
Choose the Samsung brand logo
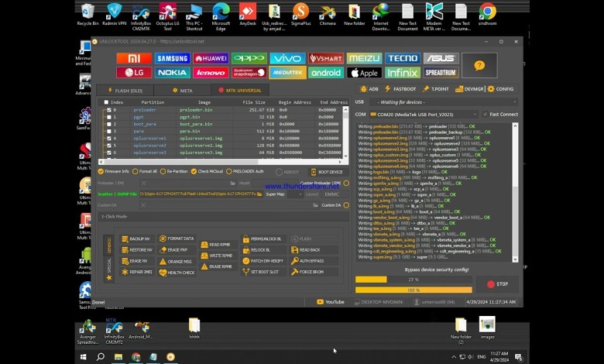(172, 59)
